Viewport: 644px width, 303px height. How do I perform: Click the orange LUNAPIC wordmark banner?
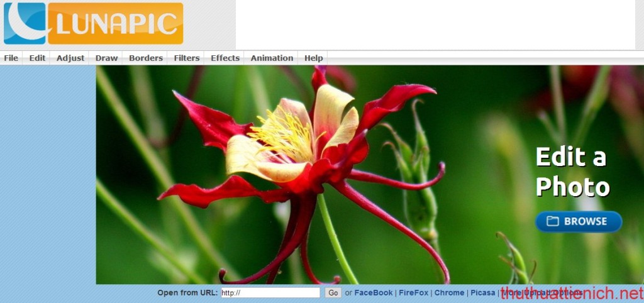tap(116, 23)
